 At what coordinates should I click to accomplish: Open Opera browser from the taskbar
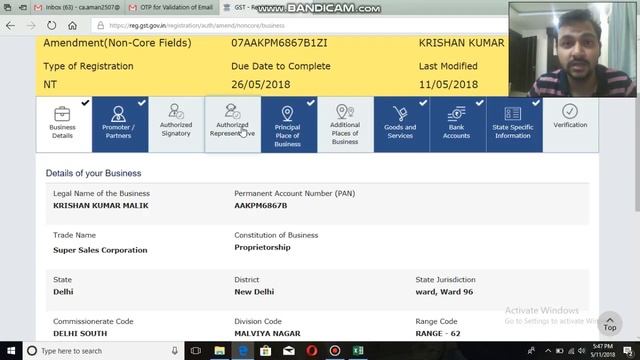[312, 351]
